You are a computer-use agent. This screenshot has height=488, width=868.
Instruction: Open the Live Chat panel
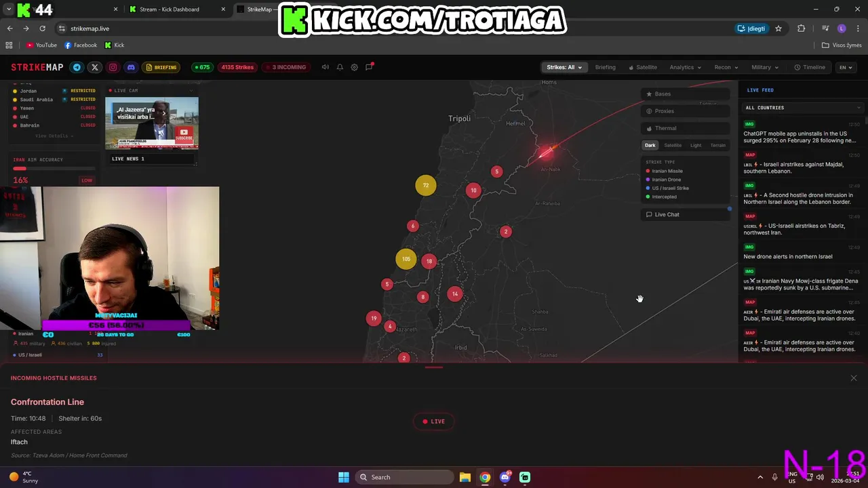tap(685, 214)
